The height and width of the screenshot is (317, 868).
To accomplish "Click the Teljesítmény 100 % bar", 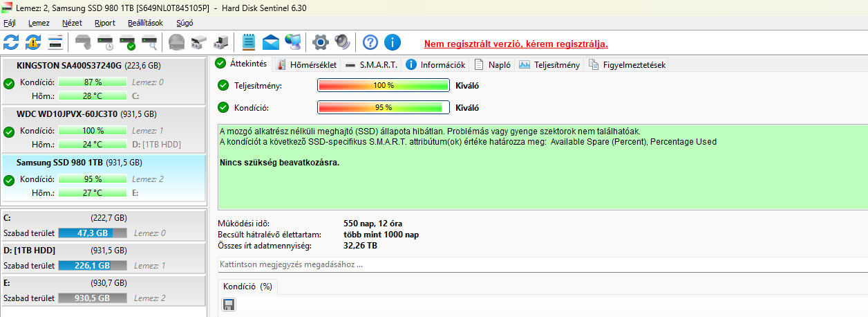I will click(x=384, y=85).
